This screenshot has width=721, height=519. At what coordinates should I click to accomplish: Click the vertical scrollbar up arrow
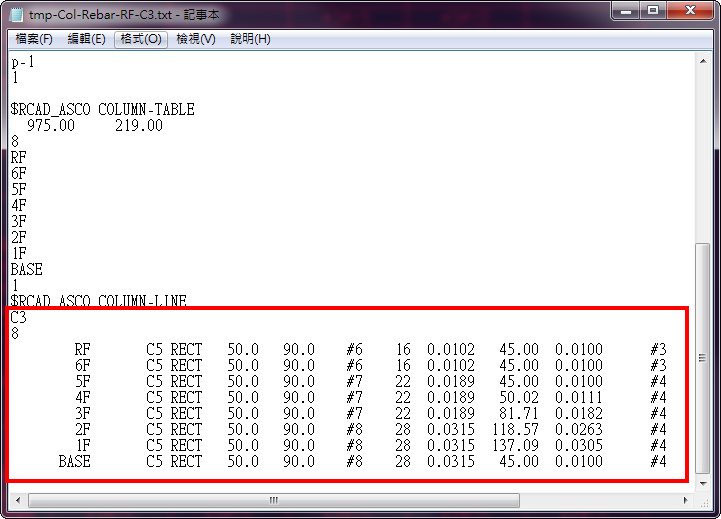pyautogui.click(x=703, y=61)
